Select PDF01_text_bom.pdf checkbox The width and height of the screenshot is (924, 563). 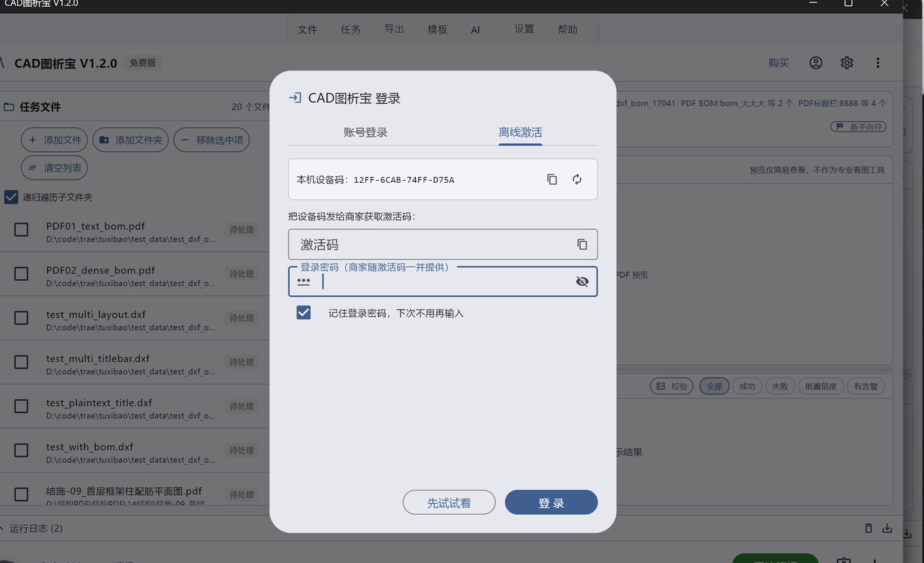21,230
